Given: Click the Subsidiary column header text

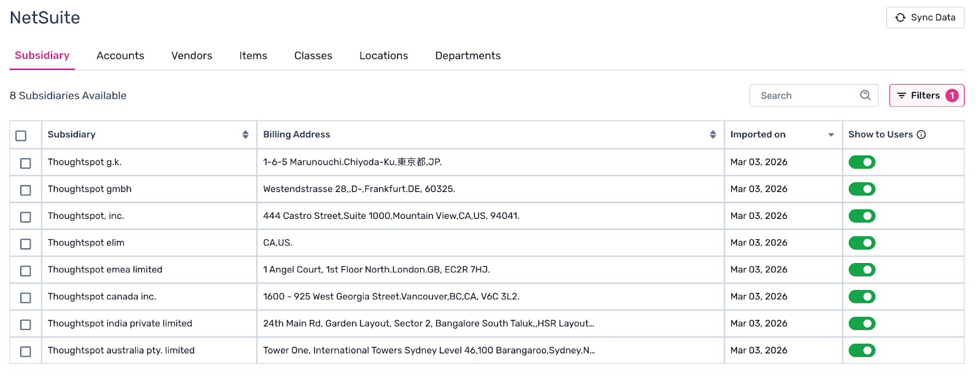Looking at the screenshot, I should coord(72,134).
